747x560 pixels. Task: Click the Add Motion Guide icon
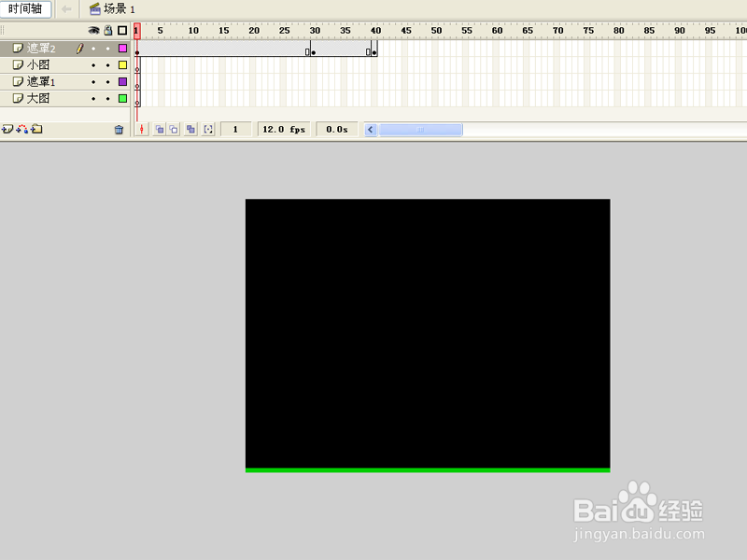pyautogui.click(x=21, y=129)
